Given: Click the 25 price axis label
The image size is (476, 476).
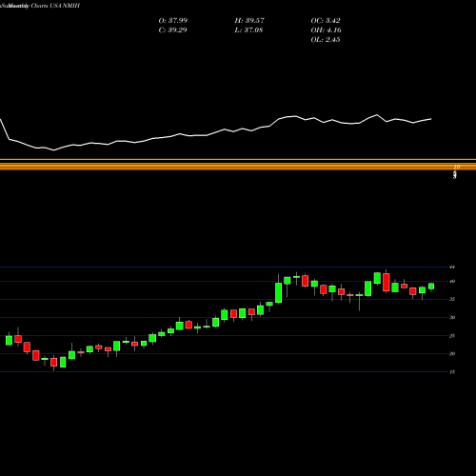Looking at the screenshot, I should click(x=452, y=335).
